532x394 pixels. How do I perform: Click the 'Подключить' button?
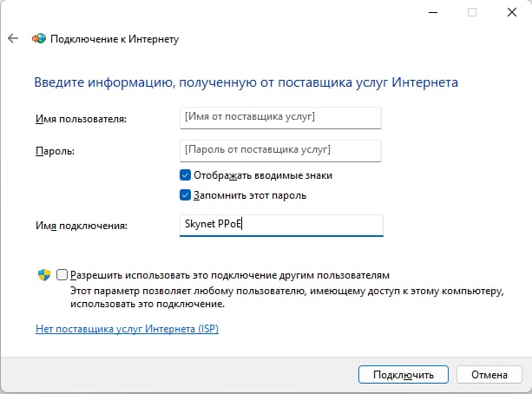(404, 375)
